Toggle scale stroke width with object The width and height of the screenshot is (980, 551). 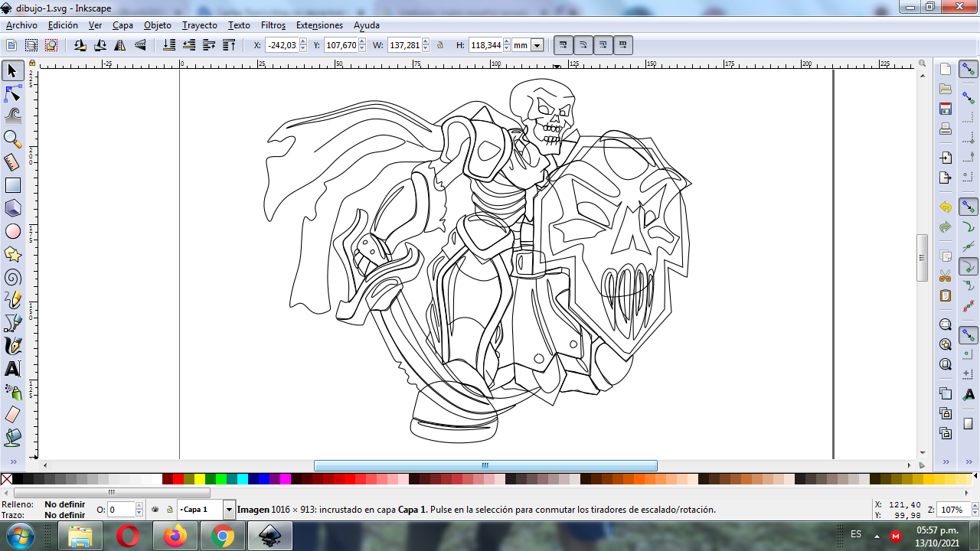tap(563, 45)
